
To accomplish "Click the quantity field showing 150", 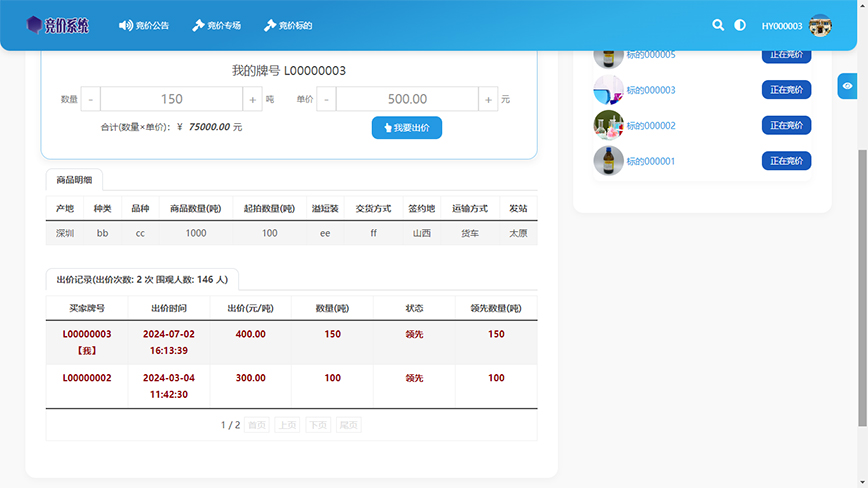I will click(172, 99).
